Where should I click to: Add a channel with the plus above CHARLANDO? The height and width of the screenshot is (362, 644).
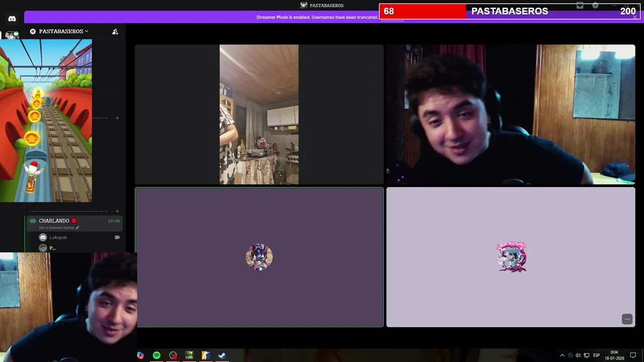point(117,211)
